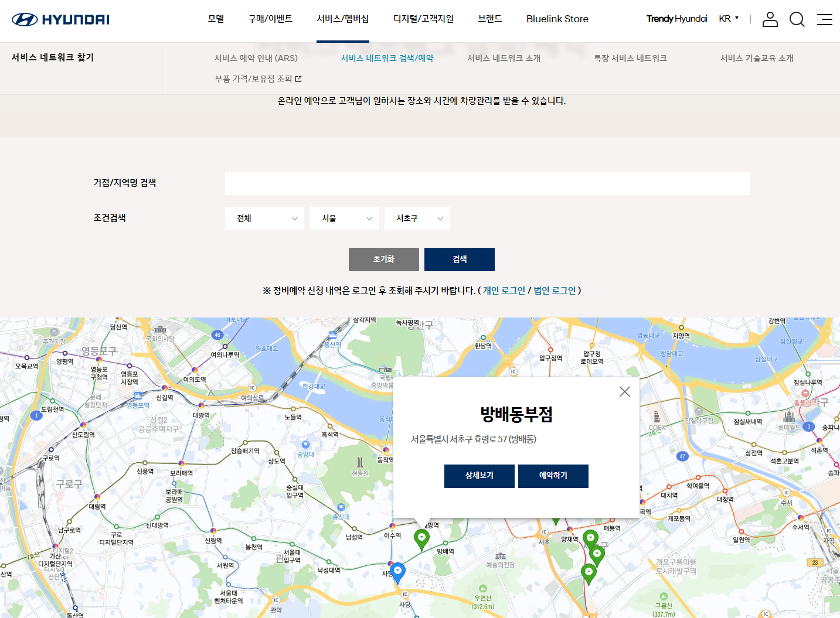Open the KR language selector
The image size is (840, 618).
[x=729, y=19]
